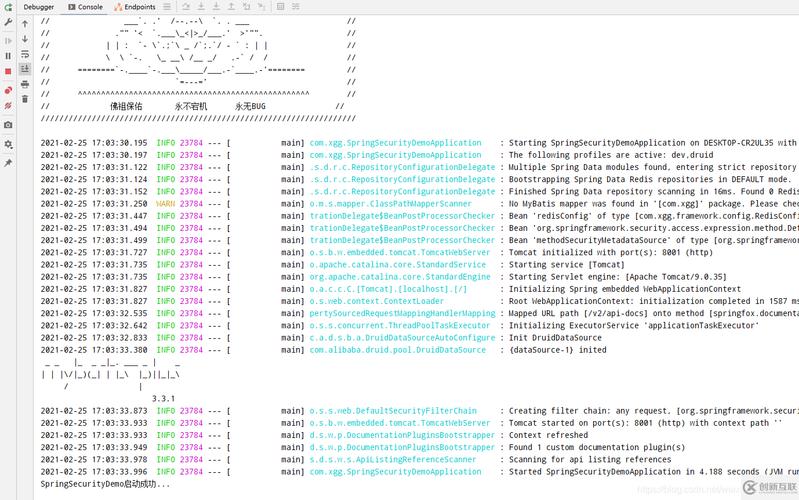Click the wrench icon to modify run configuration
This screenshot has height=500, width=799.
click(x=8, y=22)
